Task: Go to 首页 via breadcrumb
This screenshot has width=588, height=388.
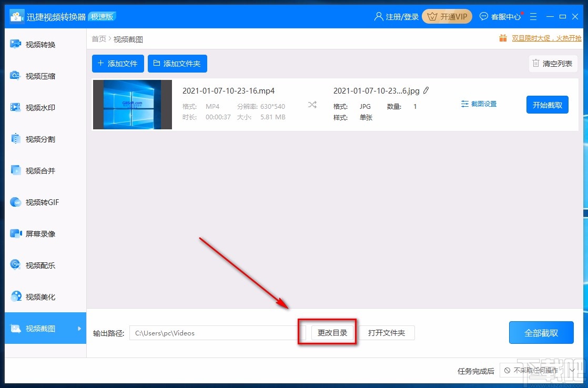Action: click(98, 38)
